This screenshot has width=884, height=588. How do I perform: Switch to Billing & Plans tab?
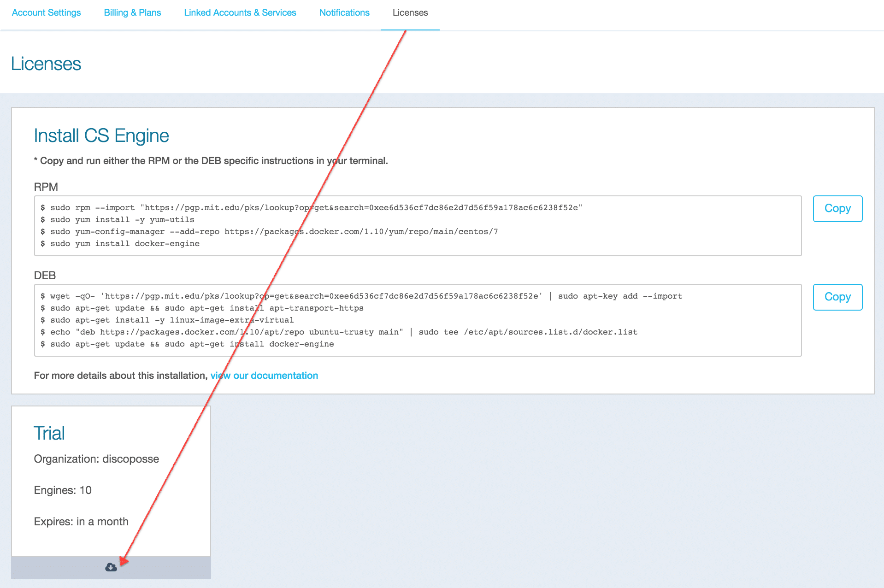click(132, 13)
